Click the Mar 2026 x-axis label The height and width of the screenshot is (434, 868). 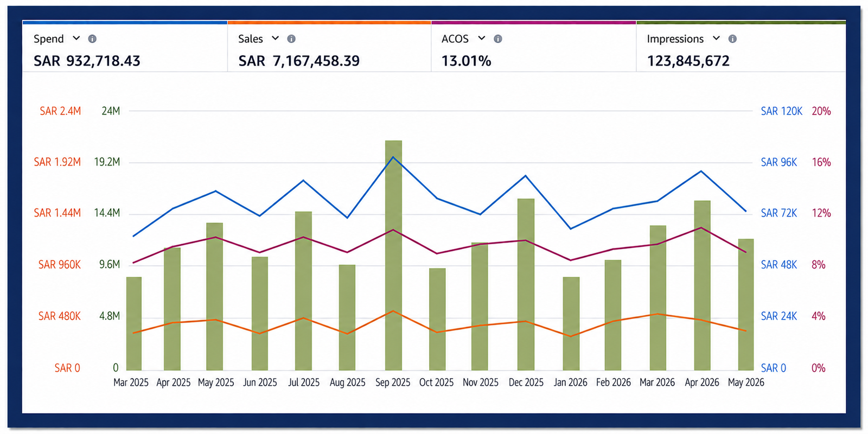(658, 382)
